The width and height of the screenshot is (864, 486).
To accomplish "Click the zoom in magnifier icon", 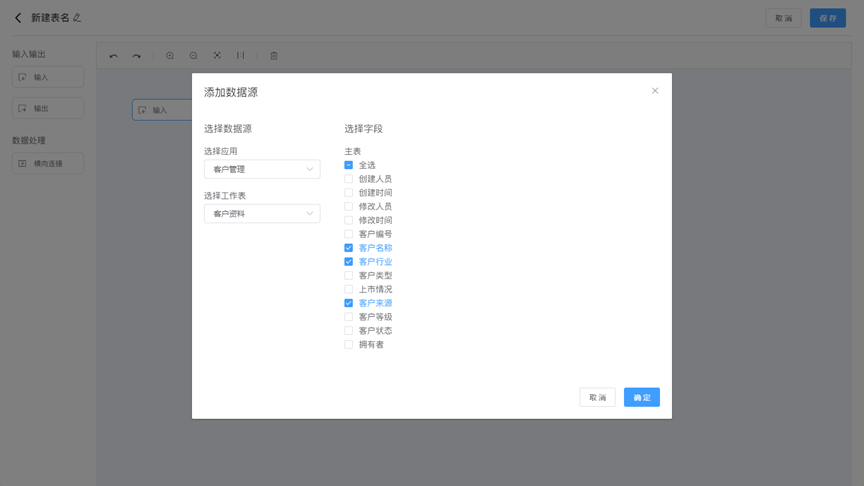I will pyautogui.click(x=170, y=56).
